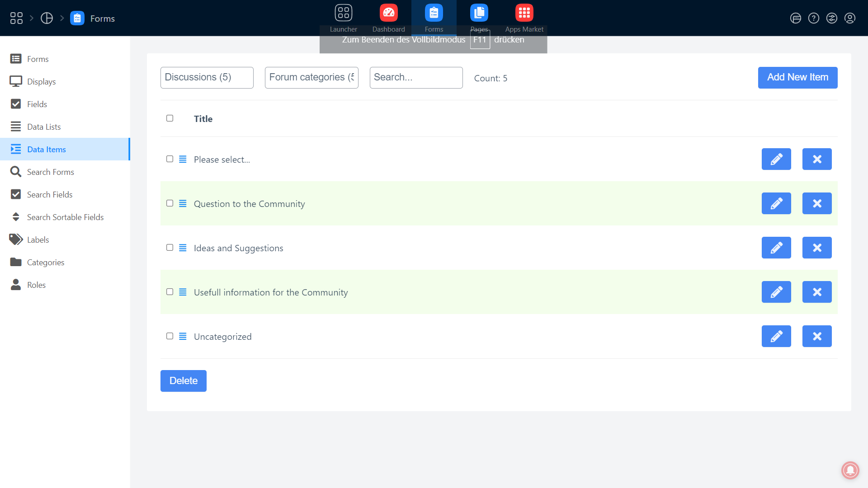Open Labels in the sidebar
This screenshot has height=488, width=868.
pos(38,240)
